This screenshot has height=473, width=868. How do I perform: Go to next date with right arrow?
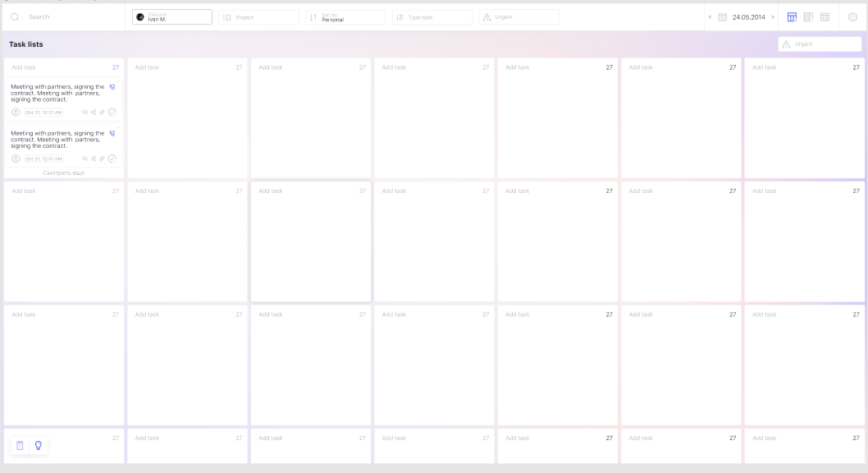pos(773,17)
